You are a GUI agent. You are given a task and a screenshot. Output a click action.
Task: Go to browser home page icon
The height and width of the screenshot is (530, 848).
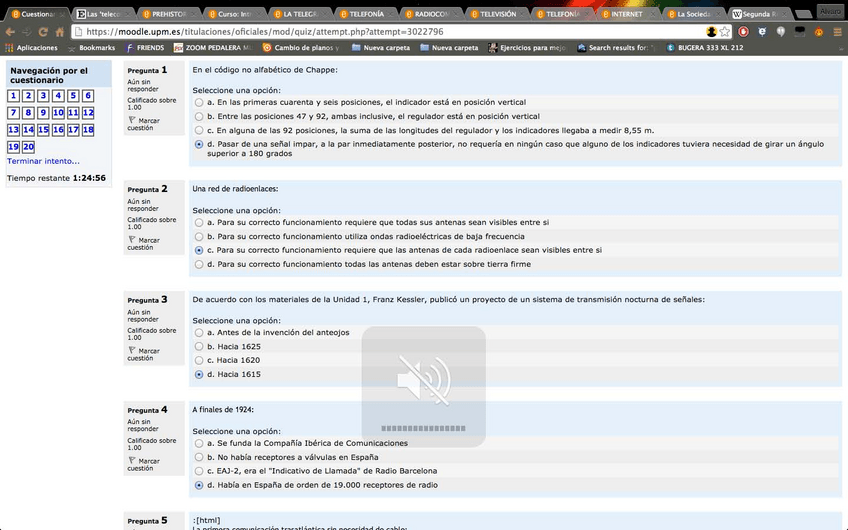[x=60, y=32]
